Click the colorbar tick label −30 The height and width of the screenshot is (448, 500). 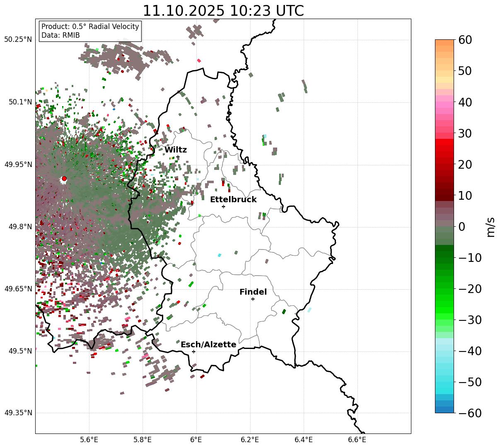(x=470, y=320)
